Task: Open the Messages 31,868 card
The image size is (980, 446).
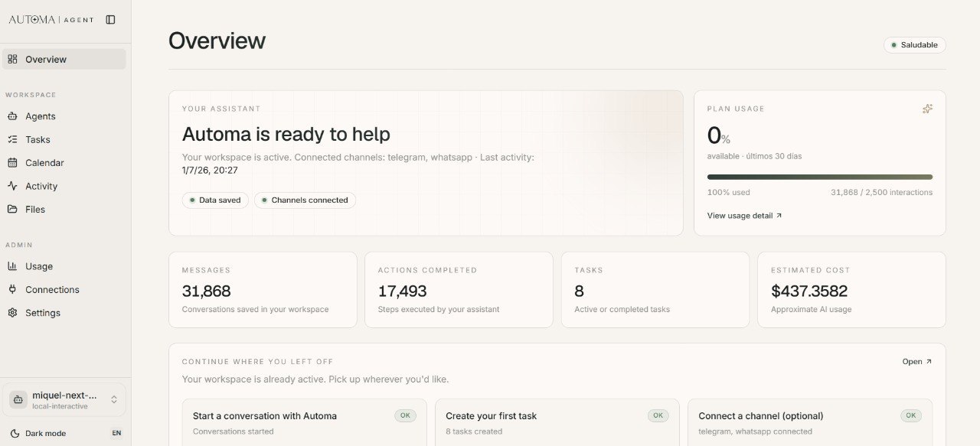Action: tap(263, 290)
